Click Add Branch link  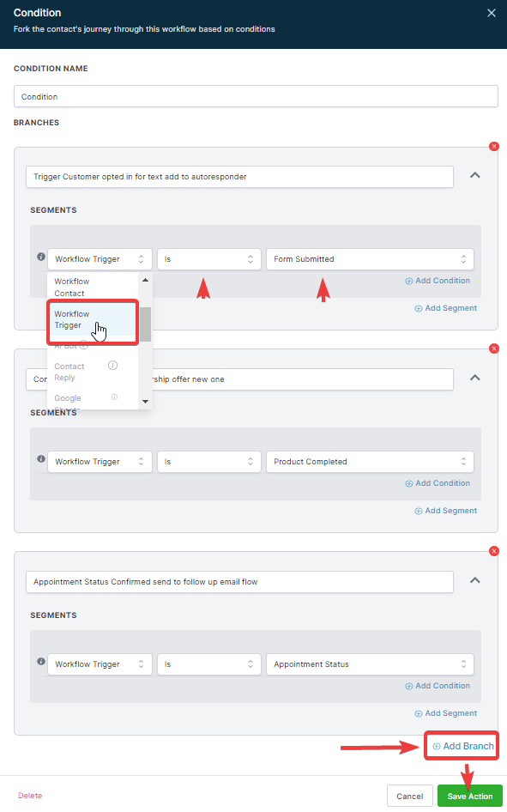tap(463, 746)
